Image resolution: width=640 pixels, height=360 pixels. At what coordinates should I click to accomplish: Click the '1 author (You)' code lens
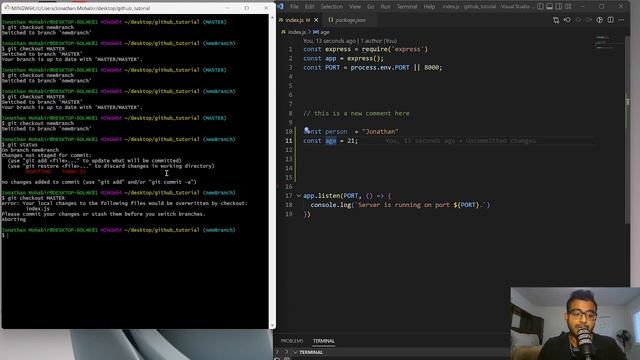(x=378, y=41)
